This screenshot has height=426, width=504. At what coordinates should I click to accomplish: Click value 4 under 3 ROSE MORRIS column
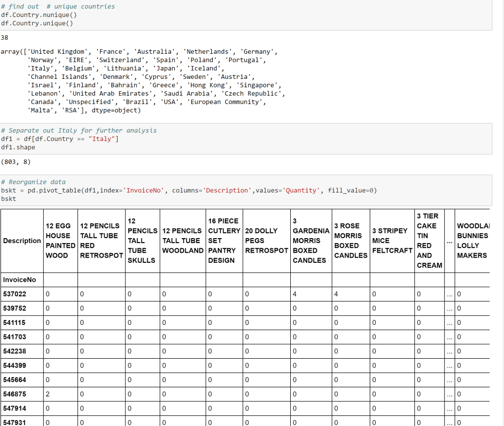336,294
